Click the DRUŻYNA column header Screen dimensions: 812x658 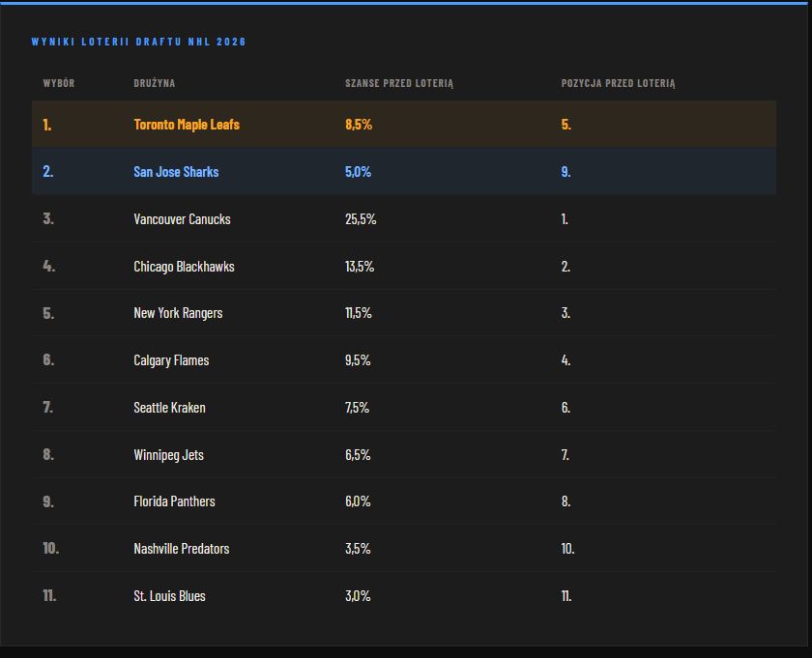155,83
